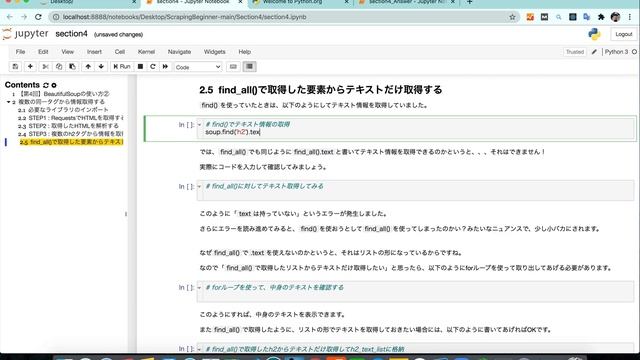Screen dimensions: 640x360
Task: Open the command palette keyboard icon
Action: pyautogui.click(x=233, y=67)
